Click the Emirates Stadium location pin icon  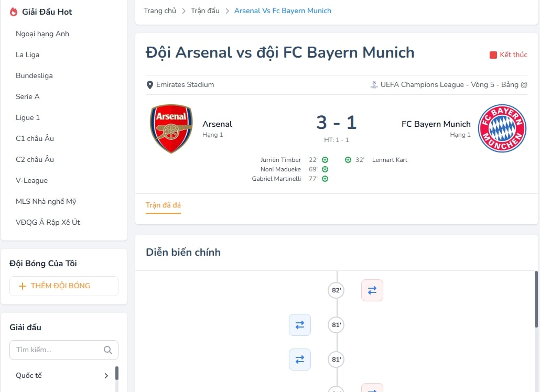tap(150, 85)
